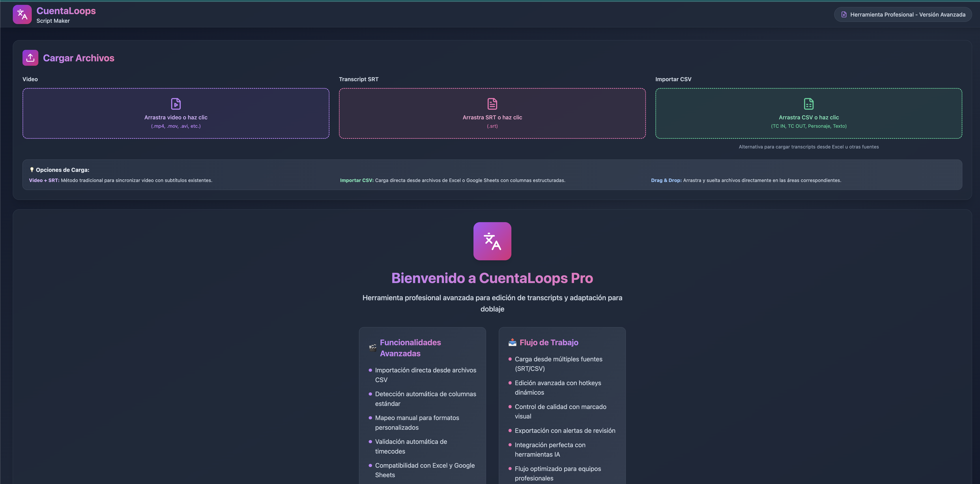Click the CSV spreadsheet icon in the green dropzone
This screenshot has width=980, height=484.
coord(808,103)
